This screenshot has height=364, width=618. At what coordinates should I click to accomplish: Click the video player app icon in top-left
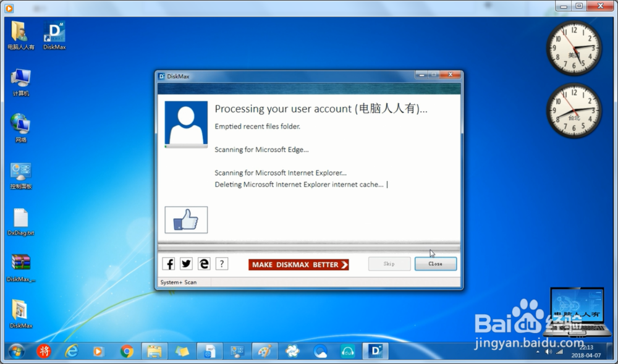tap(9, 7)
